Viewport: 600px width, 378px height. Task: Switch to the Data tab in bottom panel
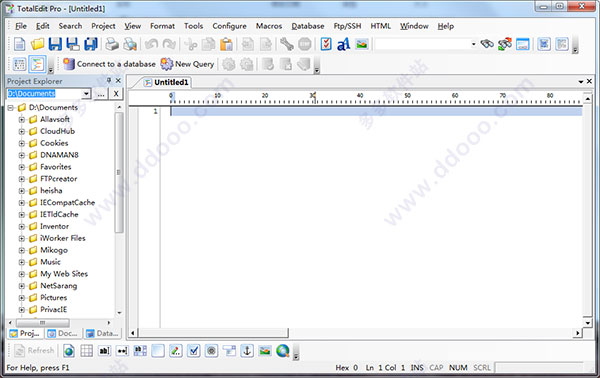click(102, 334)
